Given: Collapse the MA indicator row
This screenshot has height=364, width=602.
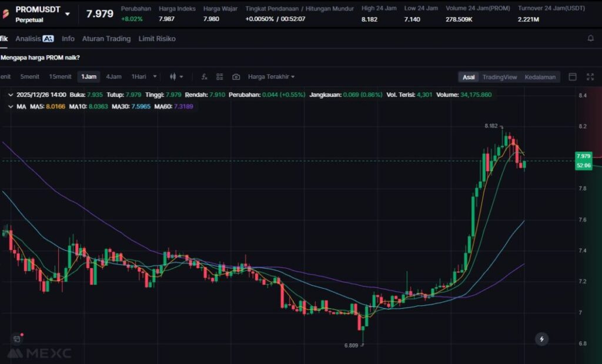Looking at the screenshot, I should click(11, 106).
